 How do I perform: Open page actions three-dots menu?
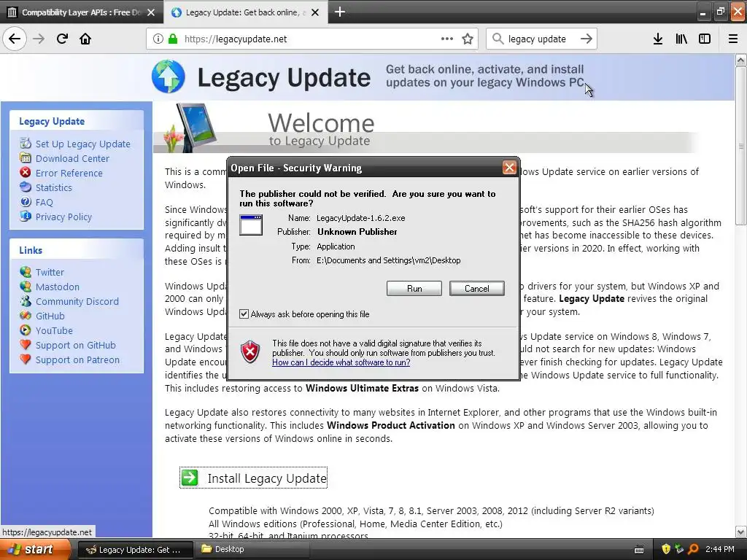[447, 39]
